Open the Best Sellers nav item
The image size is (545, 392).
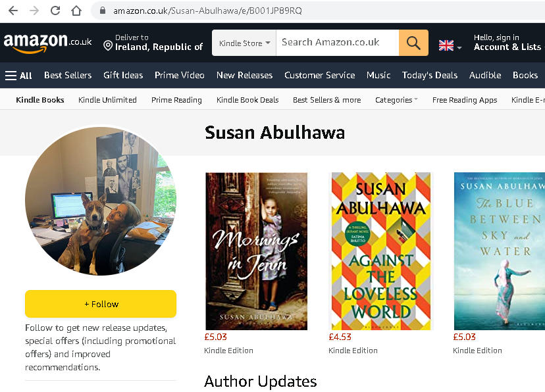68,75
